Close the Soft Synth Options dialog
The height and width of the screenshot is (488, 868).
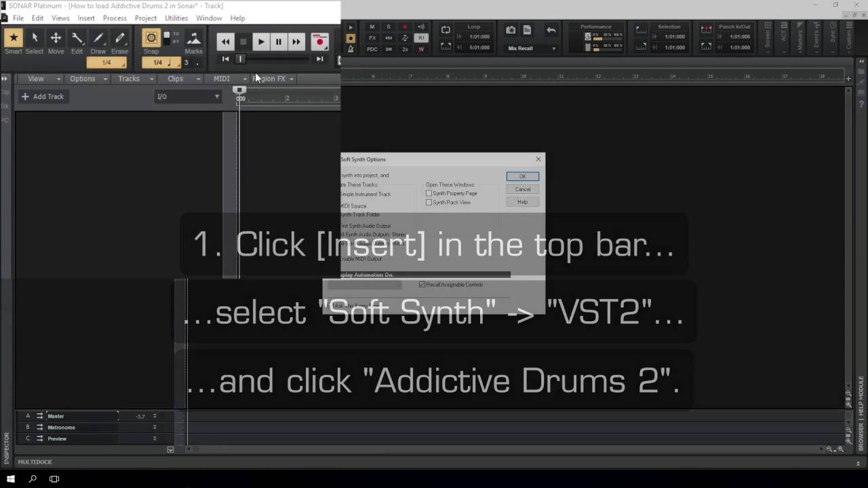tap(538, 159)
